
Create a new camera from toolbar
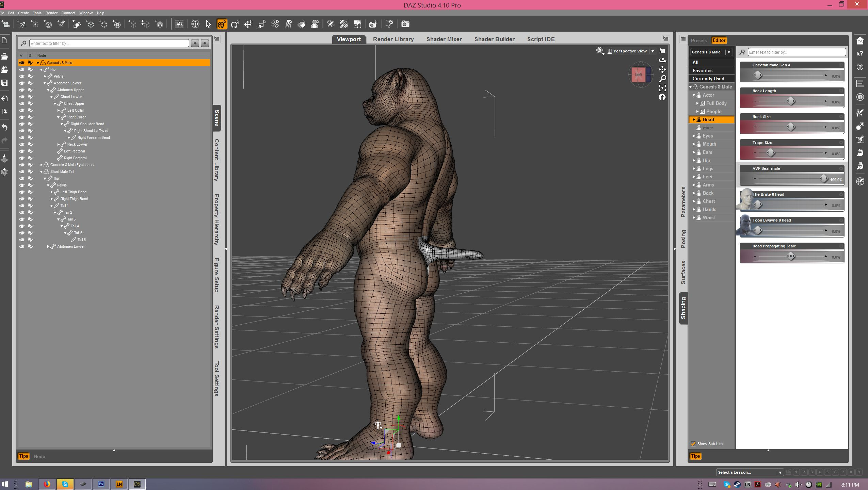6,24
